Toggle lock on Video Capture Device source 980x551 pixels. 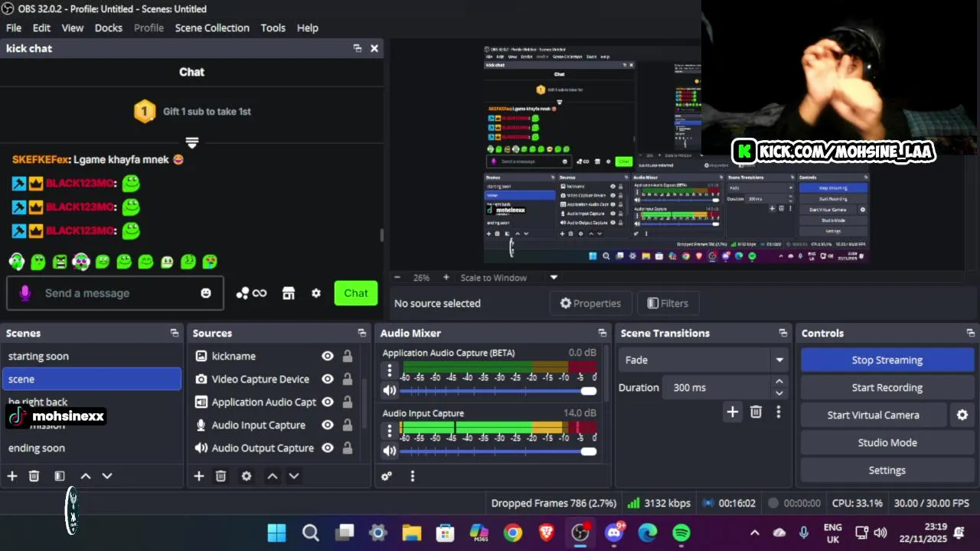tap(348, 379)
